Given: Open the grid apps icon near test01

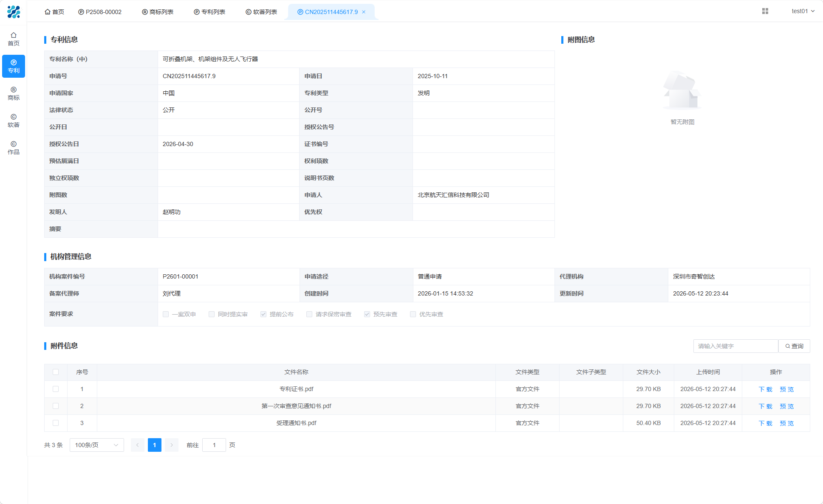Looking at the screenshot, I should coord(765,11).
